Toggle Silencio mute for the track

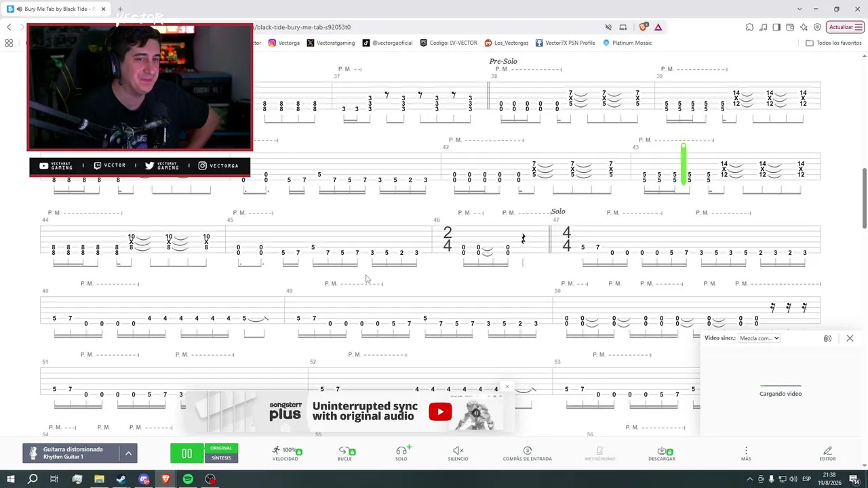coord(458,453)
